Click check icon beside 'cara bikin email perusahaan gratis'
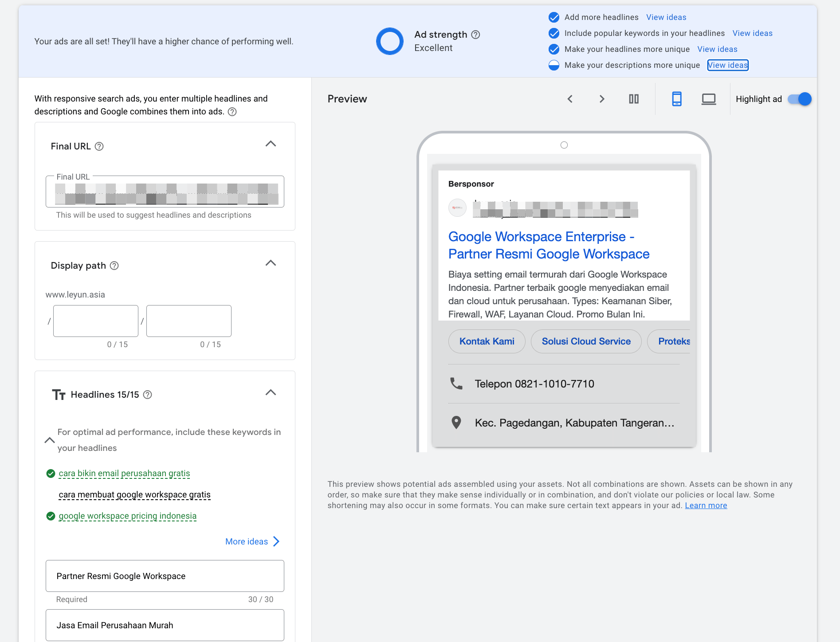Viewport: 840px width, 642px height. tap(51, 474)
